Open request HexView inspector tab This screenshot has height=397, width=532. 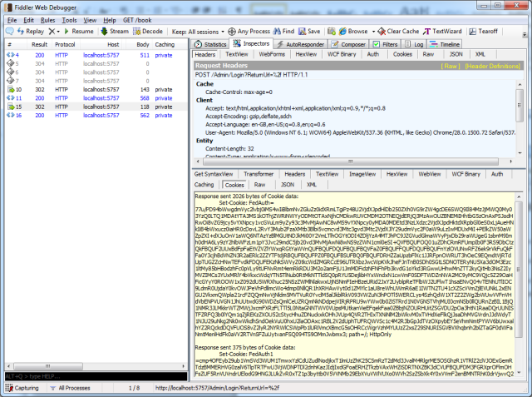[x=306, y=54]
